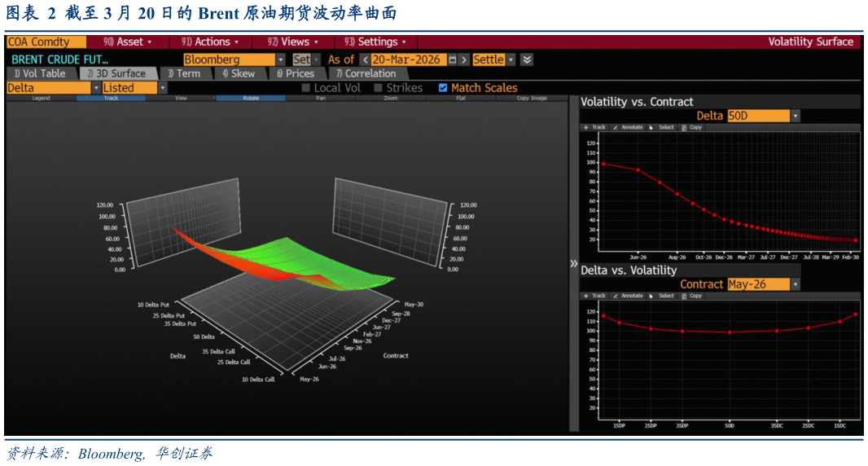868x466 pixels.
Task: Open the 91) Actions menu
Action: pyautogui.click(x=210, y=42)
